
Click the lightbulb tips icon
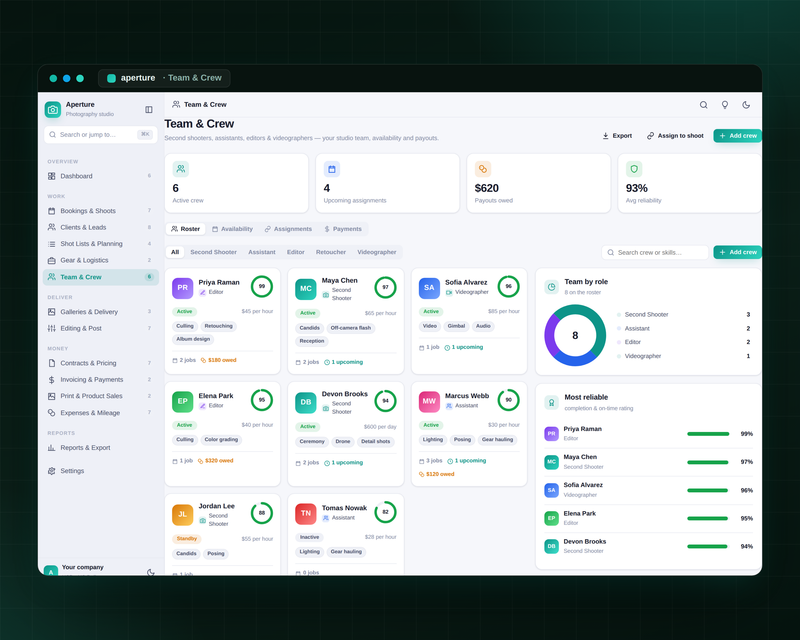(x=724, y=105)
